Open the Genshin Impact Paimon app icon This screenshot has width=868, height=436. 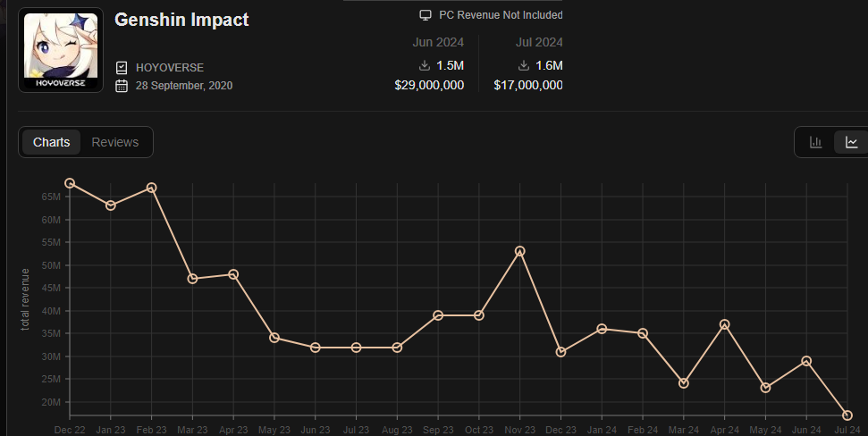(x=61, y=50)
